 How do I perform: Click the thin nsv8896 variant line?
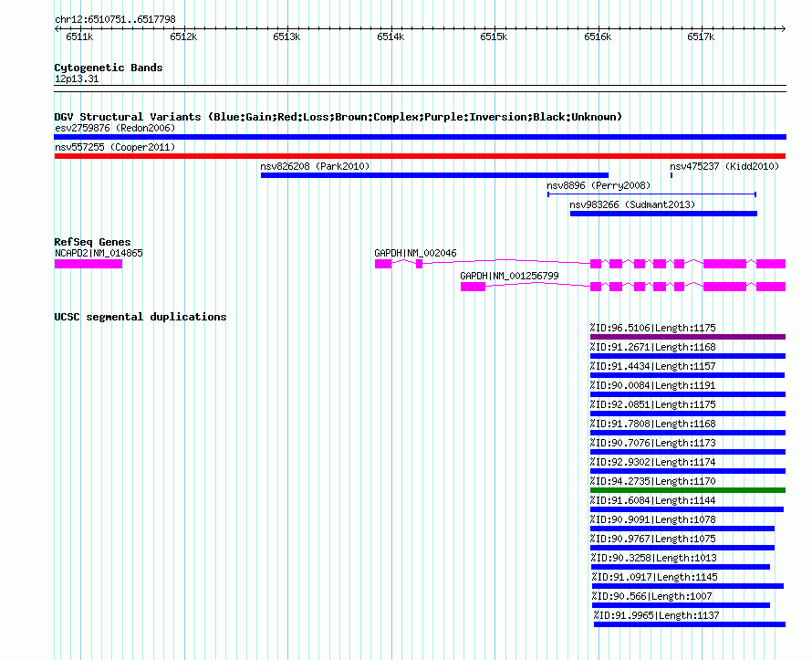pos(652,194)
